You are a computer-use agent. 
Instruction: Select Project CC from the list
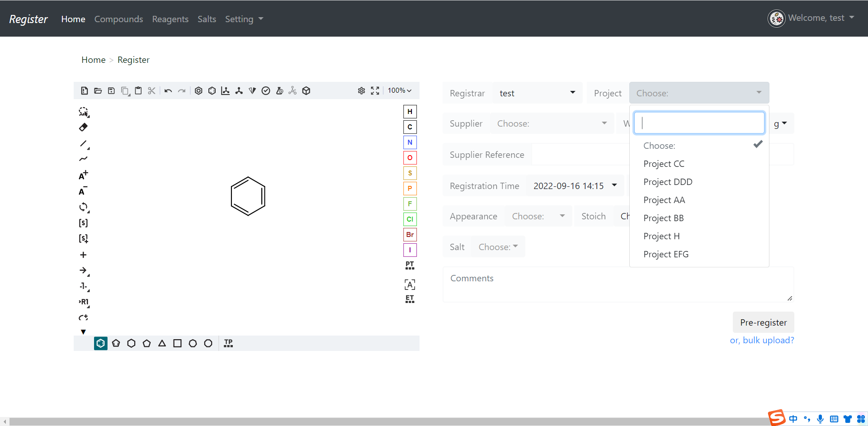click(x=699, y=164)
